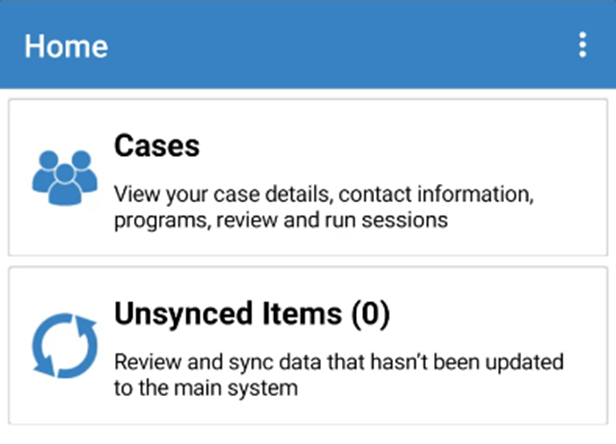Click 'contact information' text in Cases card
616x444 pixels.
(x=436, y=194)
